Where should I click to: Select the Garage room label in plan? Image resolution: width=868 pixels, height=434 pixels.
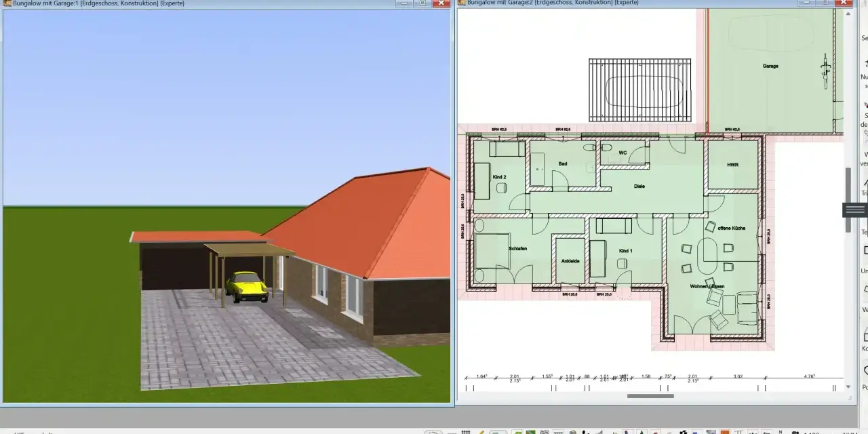tap(770, 66)
